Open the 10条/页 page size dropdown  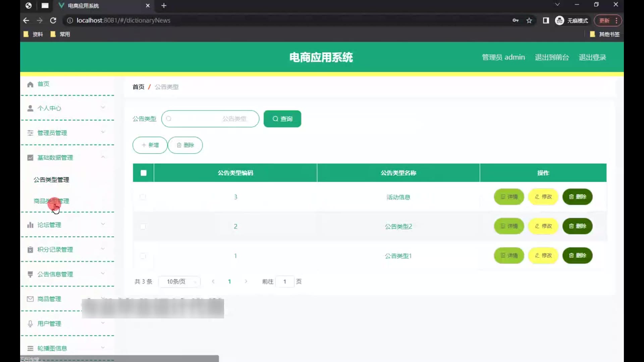[x=179, y=282]
